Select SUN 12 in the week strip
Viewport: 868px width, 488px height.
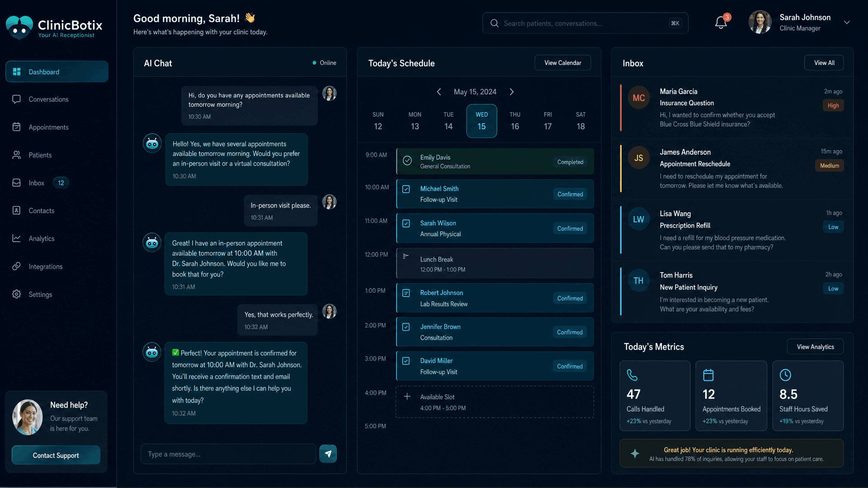tap(378, 121)
